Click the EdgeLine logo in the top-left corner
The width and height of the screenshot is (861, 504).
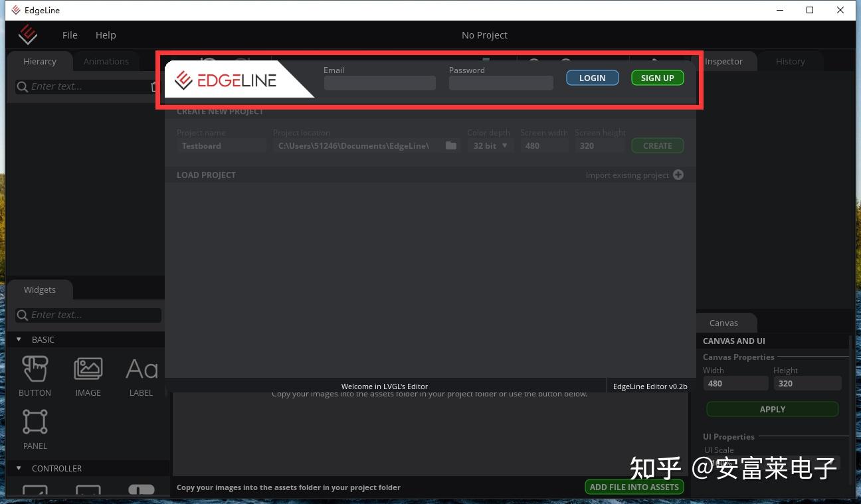(28, 35)
